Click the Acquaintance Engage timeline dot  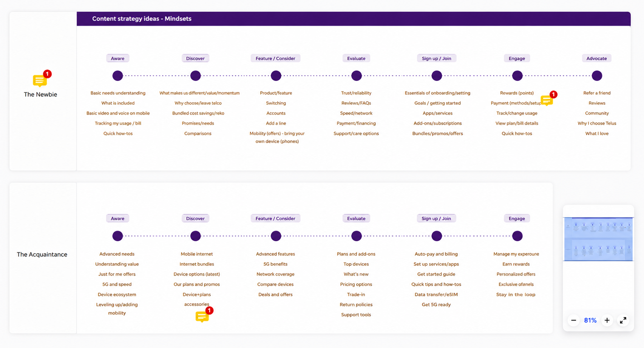click(x=517, y=236)
